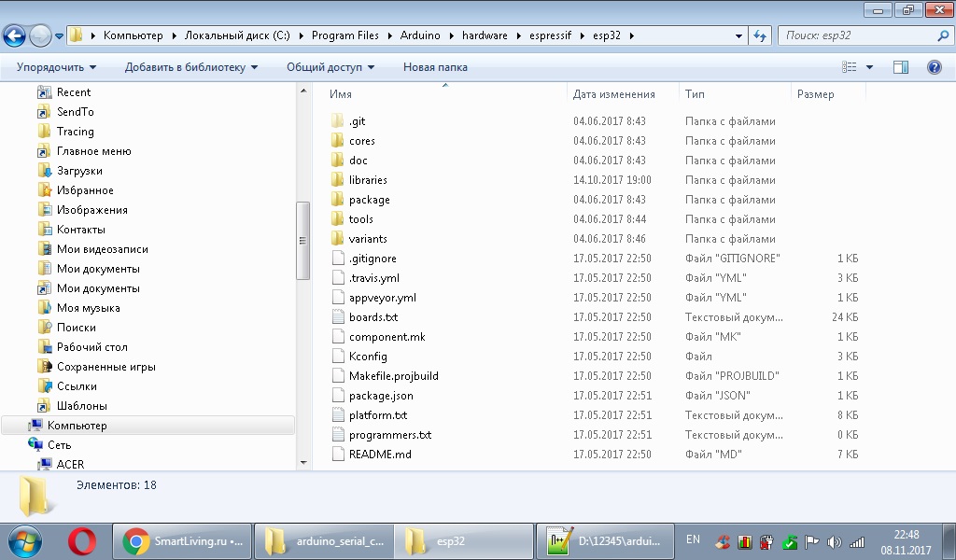This screenshot has height=560, width=956.
Task: Open the address bar history dropdown
Action: 738,36
